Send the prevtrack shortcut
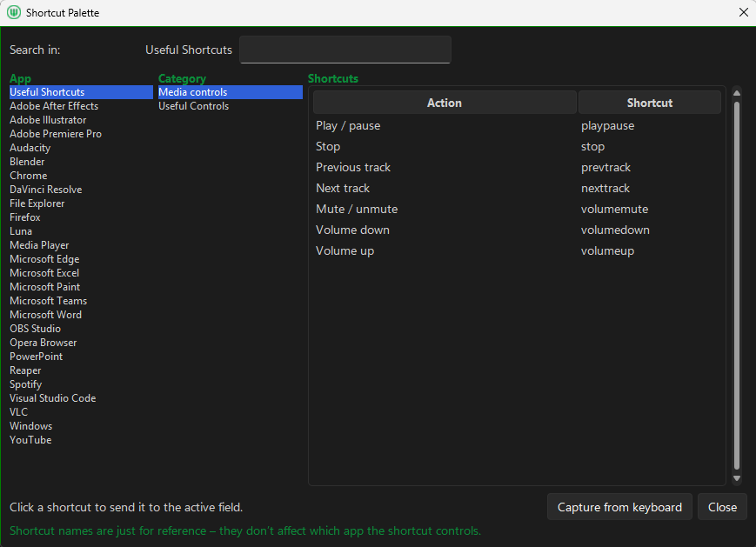Screen dimensions: 756x547 pyautogui.click(x=605, y=167)
